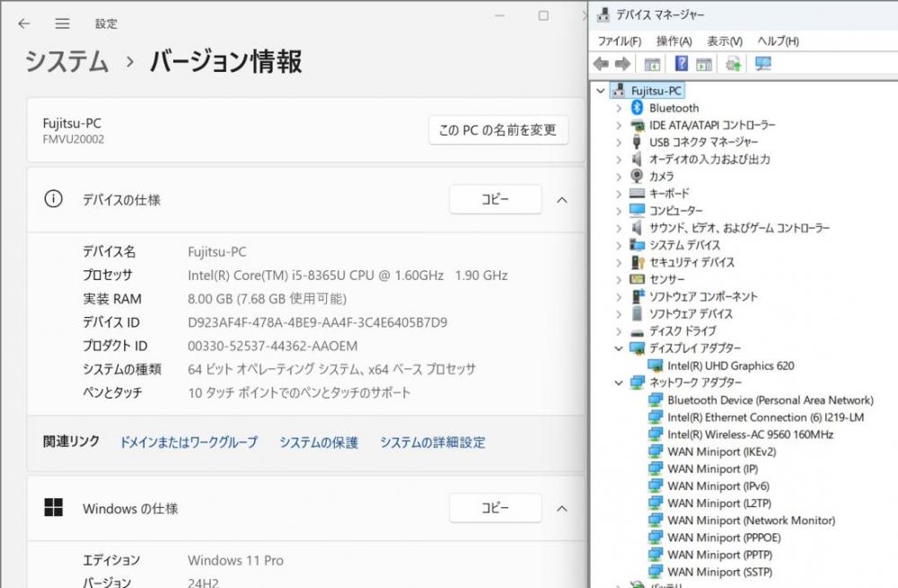Click the Windows logo beside Windows の仕様
The width and height of the screenshot is (898, 588).
point(53,507)
